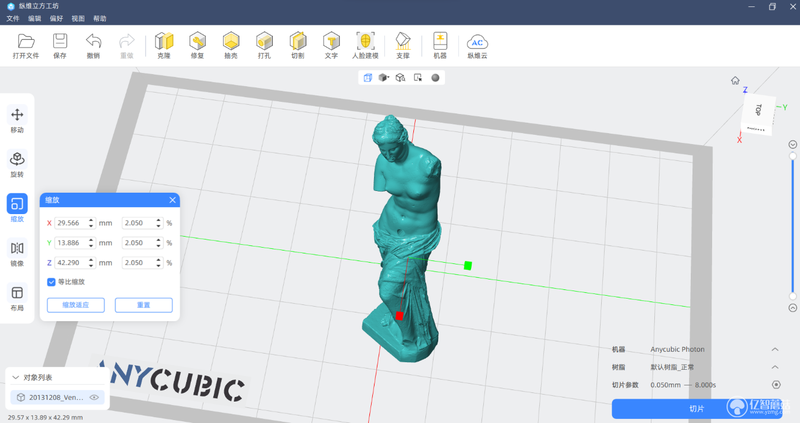
Task: Click the blue perspective cube view icon
Action: 367,78
